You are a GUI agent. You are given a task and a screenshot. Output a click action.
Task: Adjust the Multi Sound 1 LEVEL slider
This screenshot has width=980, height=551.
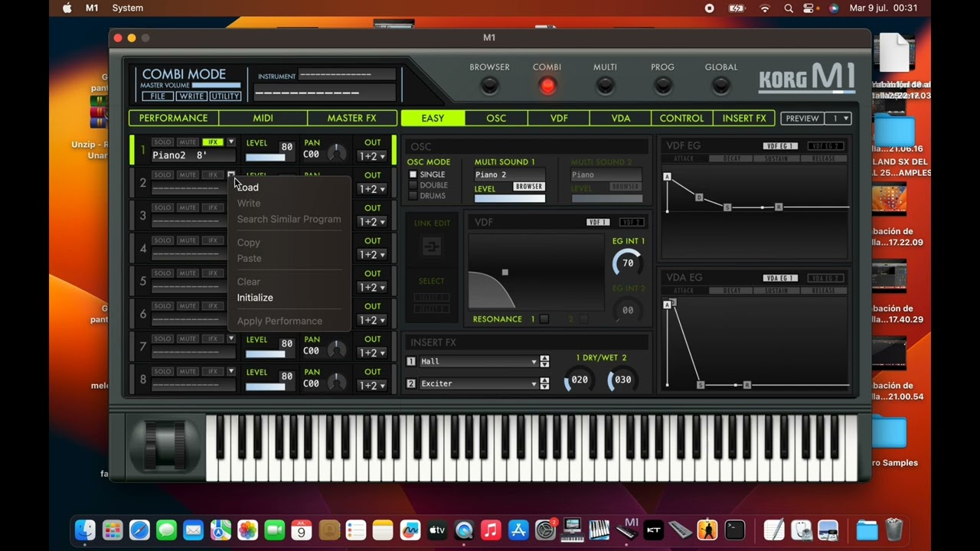point(510,198)
